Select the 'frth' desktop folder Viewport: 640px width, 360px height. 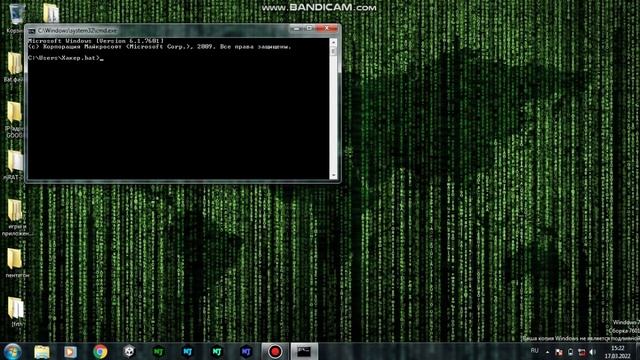pyautogui.click(x=16, y=312)
